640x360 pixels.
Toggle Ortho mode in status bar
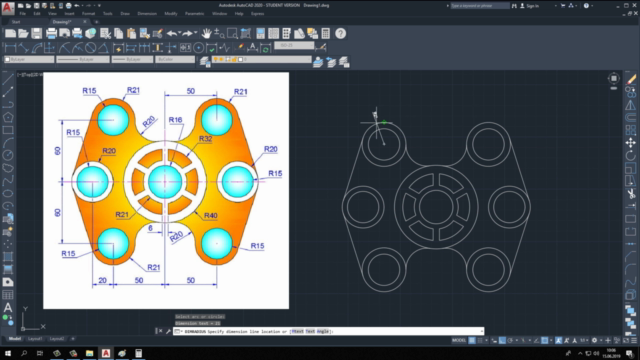tap(502, 340)
